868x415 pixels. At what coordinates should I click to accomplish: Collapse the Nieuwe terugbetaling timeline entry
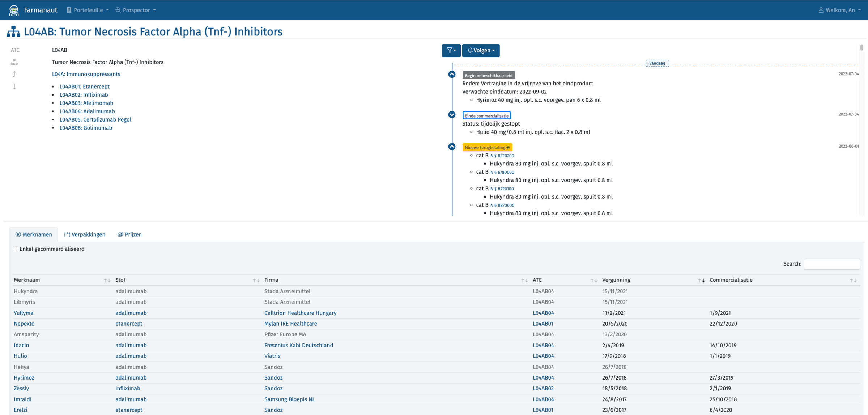[x=452, y=147]
